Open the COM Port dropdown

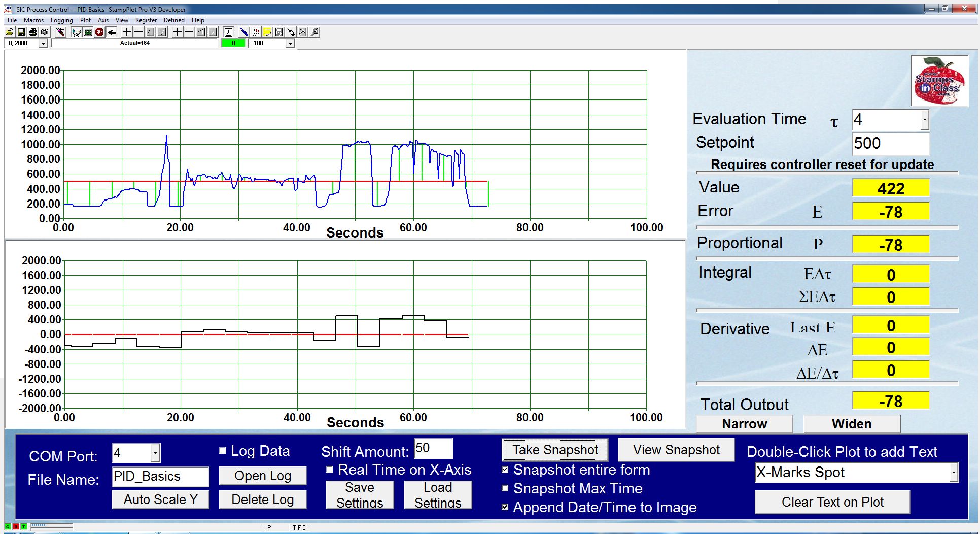156,453
